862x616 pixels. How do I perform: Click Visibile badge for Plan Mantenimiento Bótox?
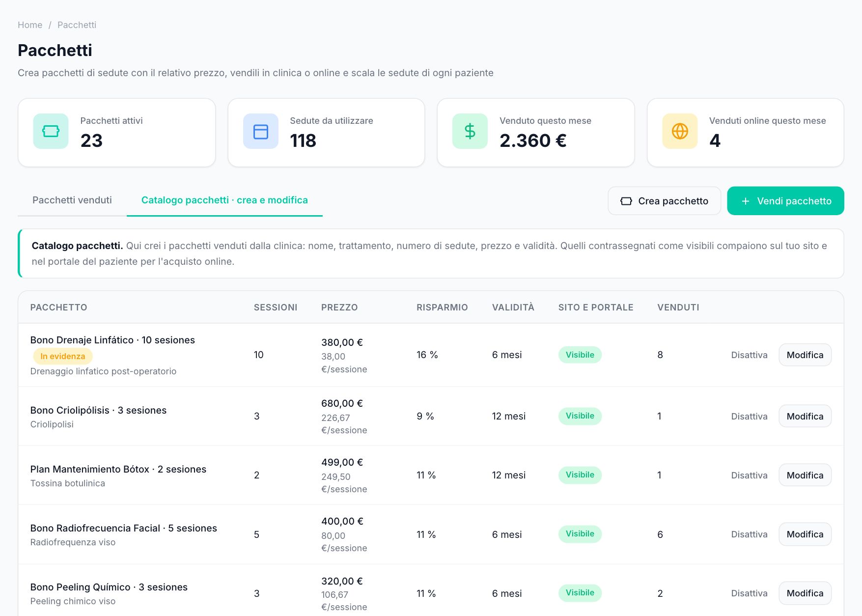click(x=580, y=475)
